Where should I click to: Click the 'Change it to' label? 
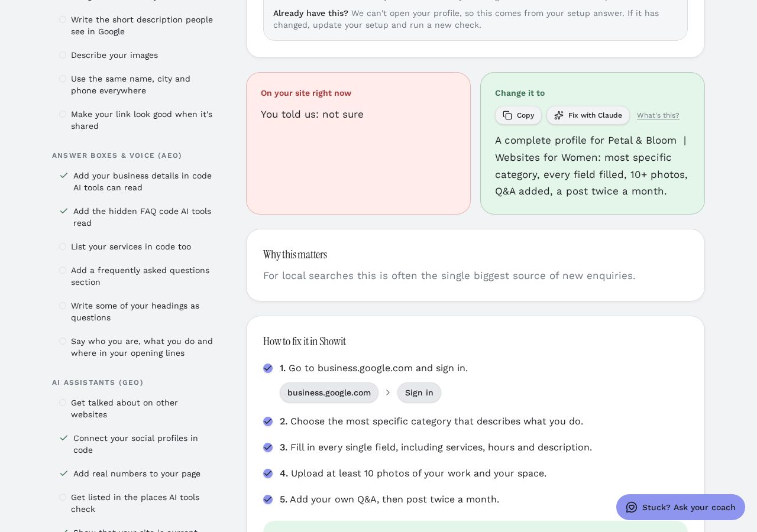coord(520,93)
